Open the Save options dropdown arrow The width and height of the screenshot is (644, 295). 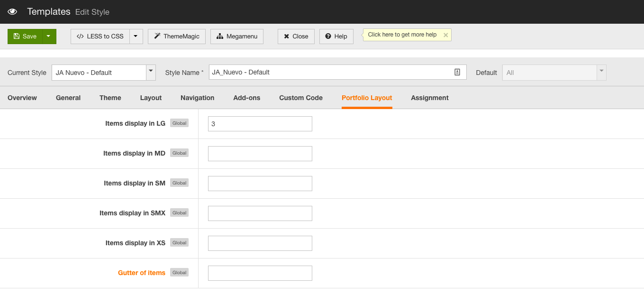tap(49, 37)
